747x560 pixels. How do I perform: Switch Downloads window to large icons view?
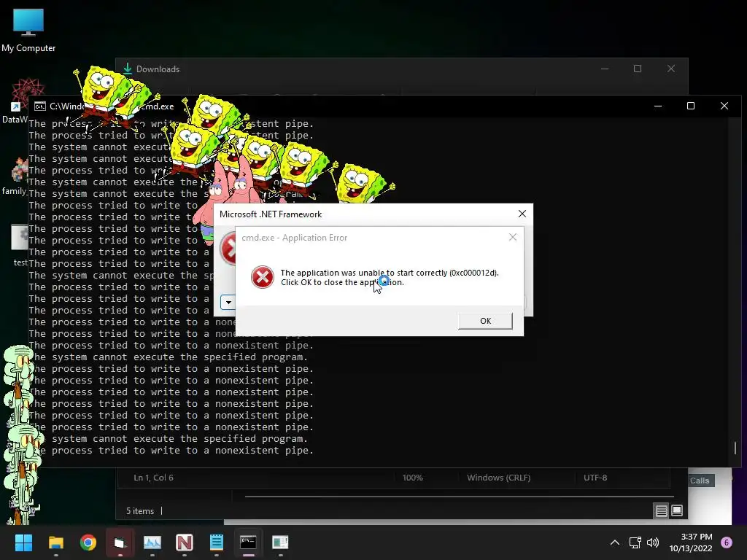tap(677, 510)
